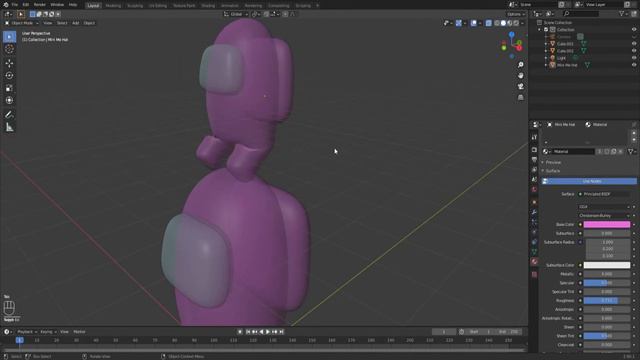640x360 pixels.
Task: Open the Material properties tab icon
Action: pos(534,262)
